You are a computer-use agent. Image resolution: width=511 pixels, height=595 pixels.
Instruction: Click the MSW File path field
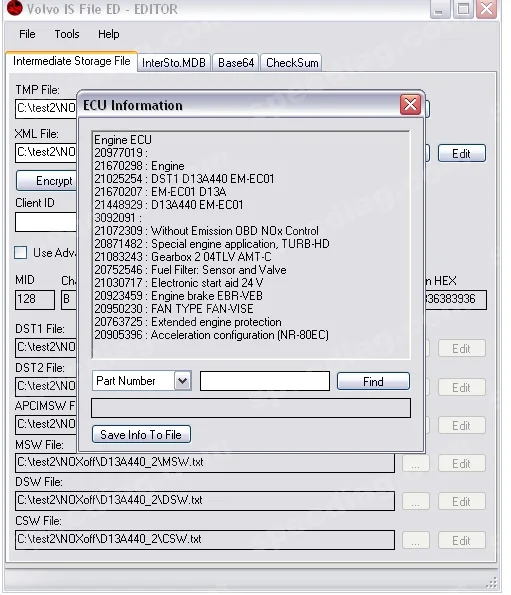[x=205, y=463]
